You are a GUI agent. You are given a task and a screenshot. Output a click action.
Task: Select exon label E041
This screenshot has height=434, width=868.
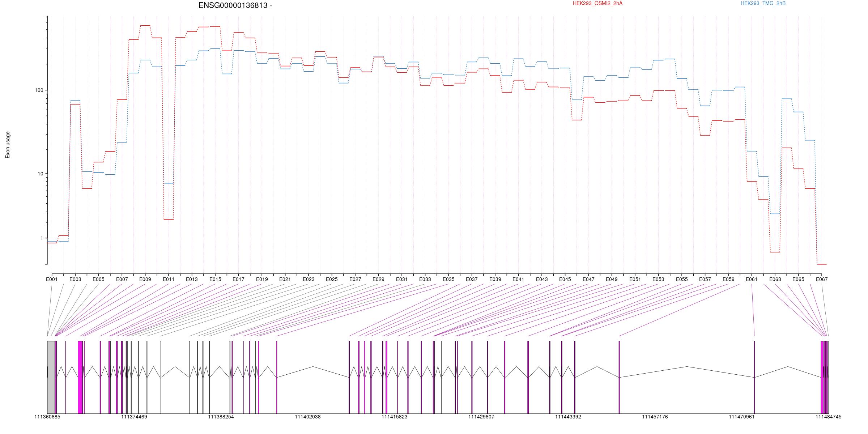click(518, 279)
